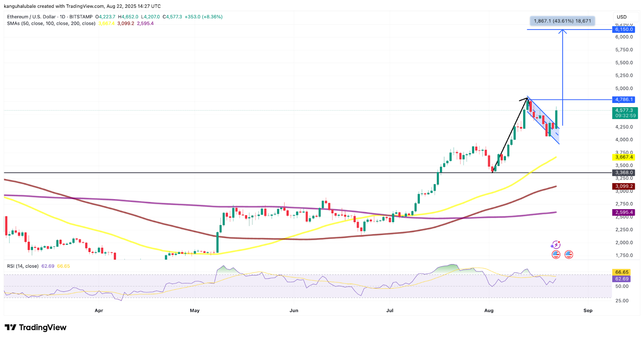Click the RSI (14, close) indicator legend

point(23,266)
